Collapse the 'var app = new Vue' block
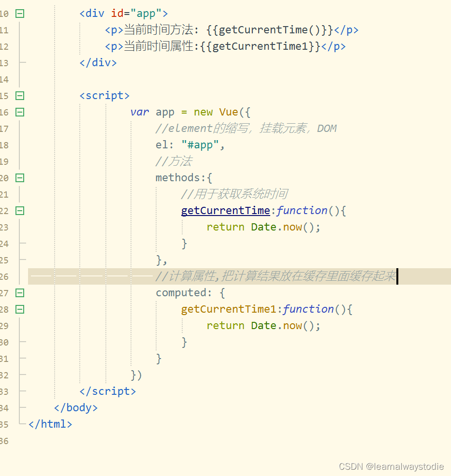This screenshot has width=451, height=476. point(20,112)
